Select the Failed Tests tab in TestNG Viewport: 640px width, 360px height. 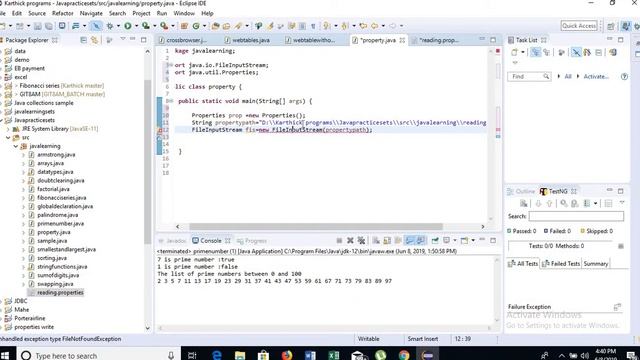pos(561,264)
